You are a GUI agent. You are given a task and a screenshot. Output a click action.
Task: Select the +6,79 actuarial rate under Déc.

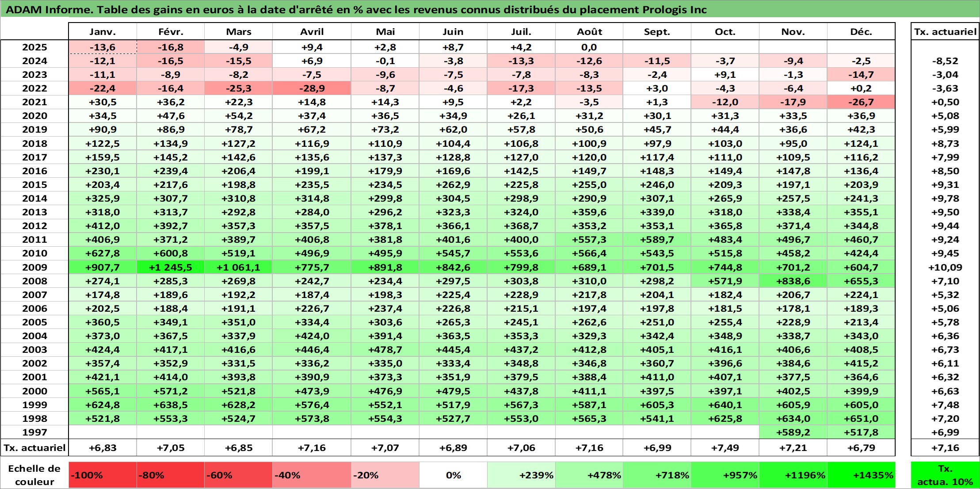point(861,448)
